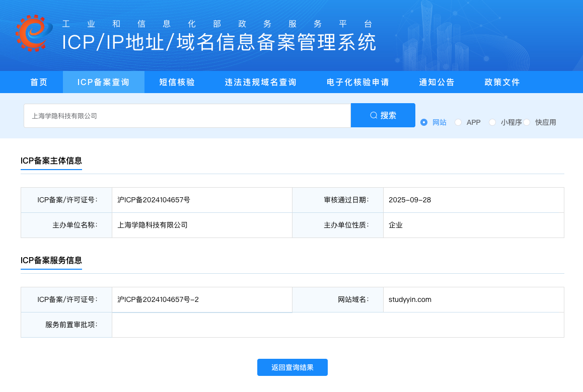The image size is (583, 392).
Task: Select the APP radio button
Action: point(458,122)
